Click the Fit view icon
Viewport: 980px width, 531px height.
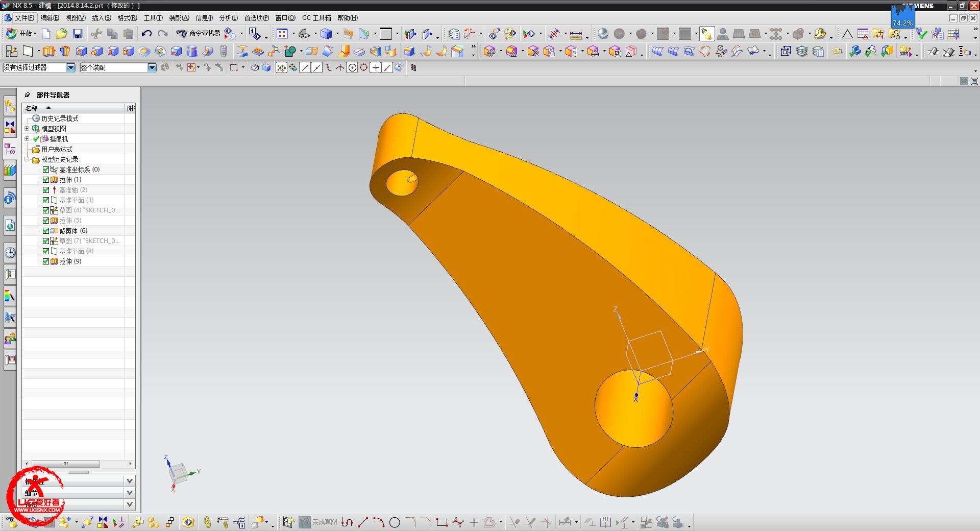[282, 34]
